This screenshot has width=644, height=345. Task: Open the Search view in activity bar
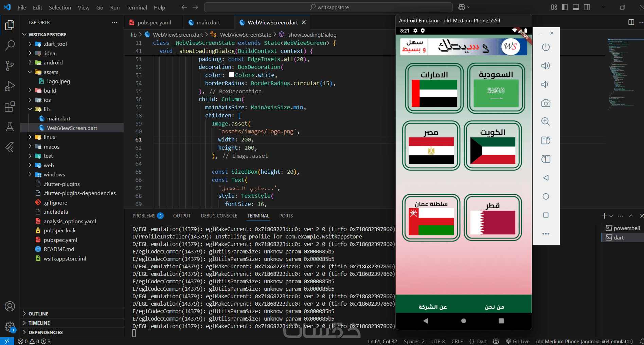[x=10, y=45]
